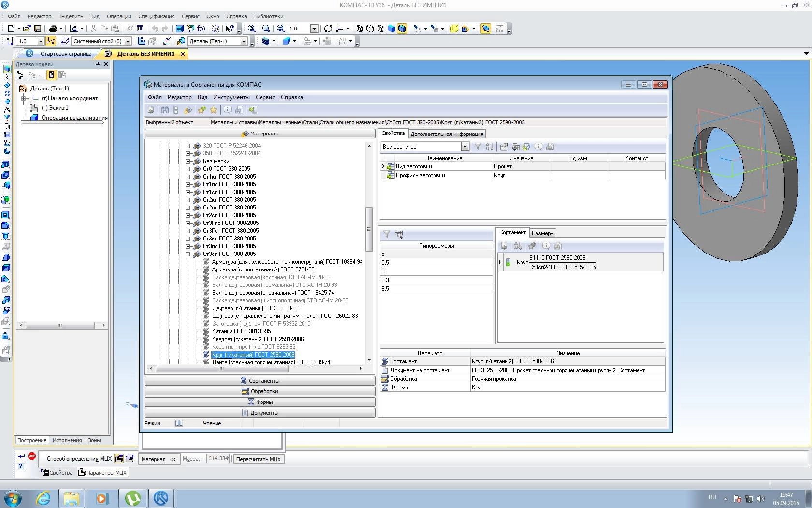Click the info bubble icon in materials toolbar
The image size is (812, 508).
click(227, 110)
